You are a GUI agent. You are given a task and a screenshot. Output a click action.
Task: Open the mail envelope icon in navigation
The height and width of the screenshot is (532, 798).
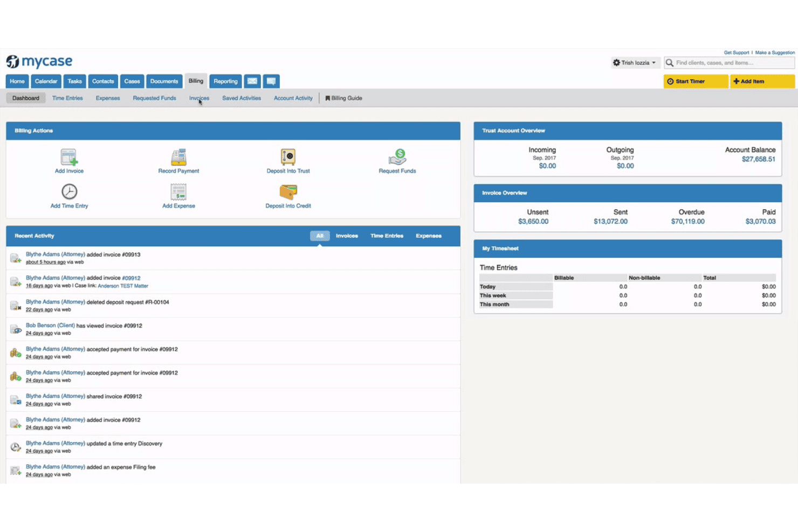[252, 81]
